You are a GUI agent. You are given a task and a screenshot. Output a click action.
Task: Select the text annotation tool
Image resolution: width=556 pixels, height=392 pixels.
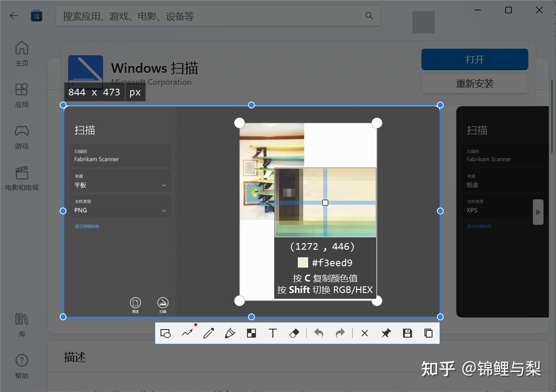273,333
